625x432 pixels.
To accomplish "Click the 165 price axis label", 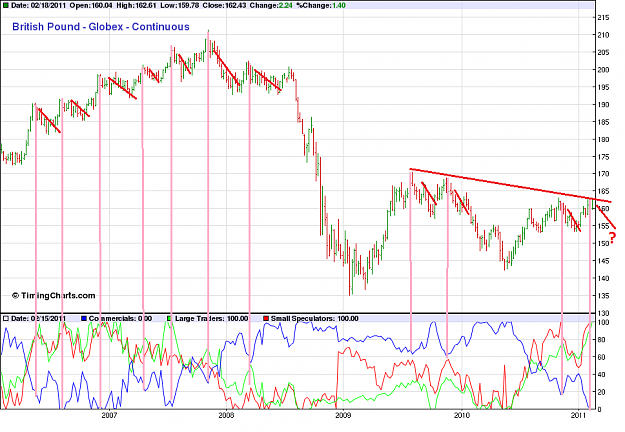I will 603,191.
